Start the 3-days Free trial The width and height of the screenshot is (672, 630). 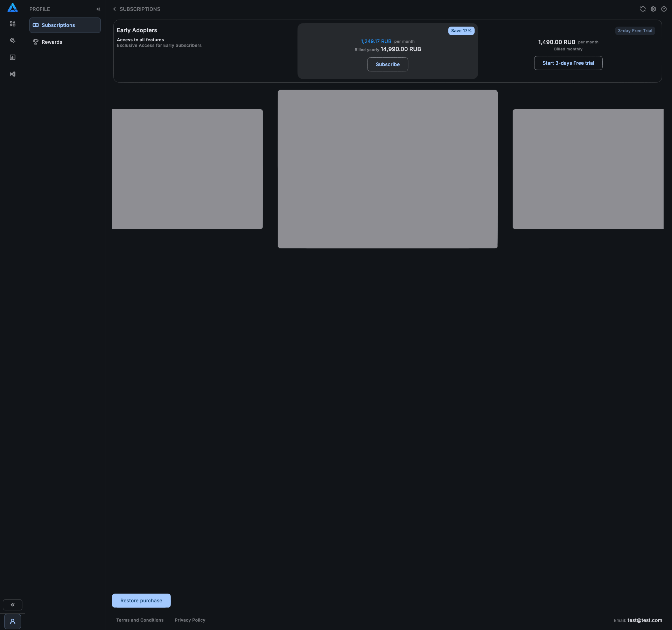pyautogui.click(x=568, y=63)
